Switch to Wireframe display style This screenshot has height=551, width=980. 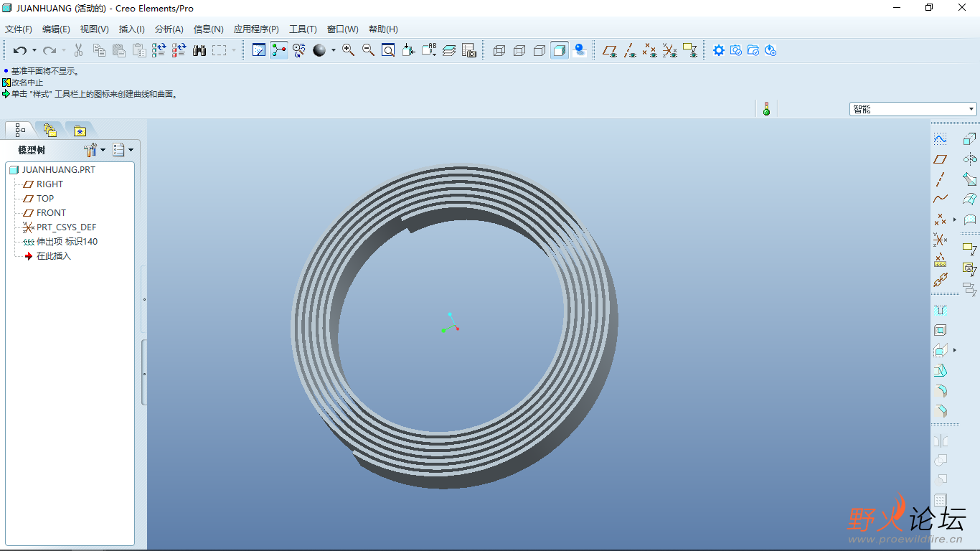tap(499, 50)
